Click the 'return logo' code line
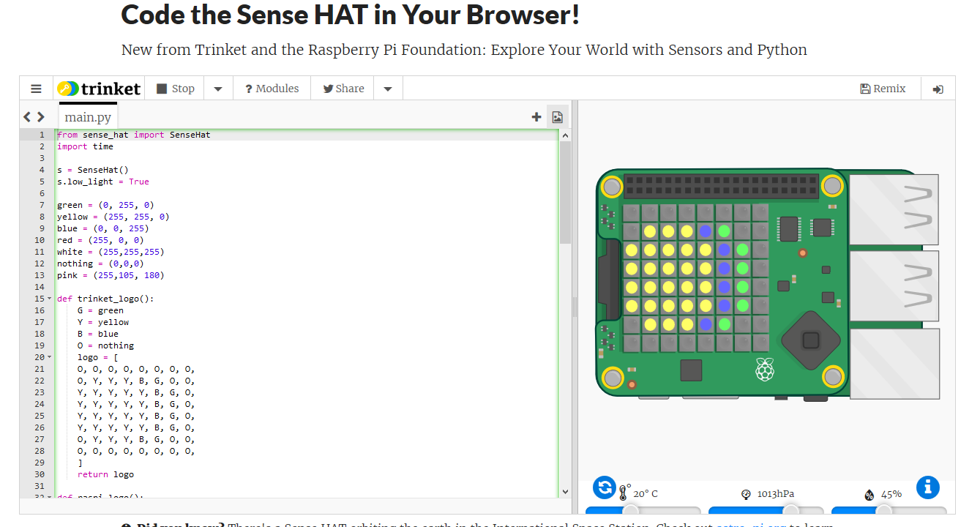 click(105, 474)
